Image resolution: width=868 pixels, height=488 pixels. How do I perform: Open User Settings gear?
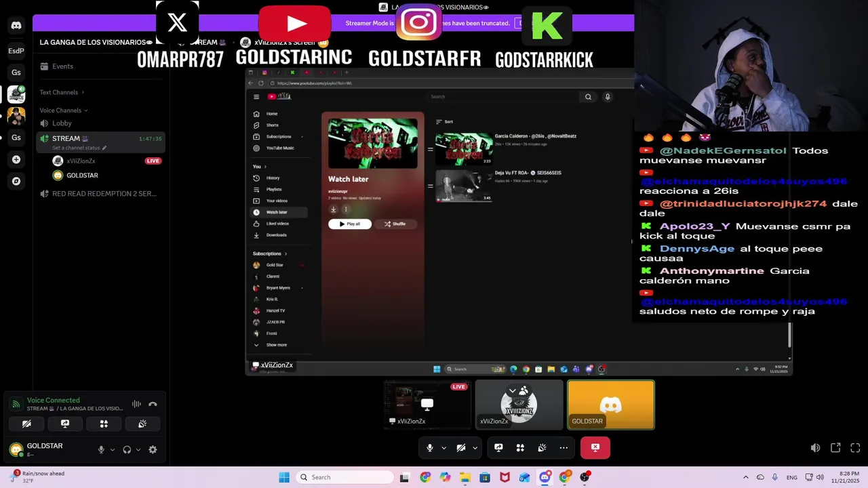(153, 449)
